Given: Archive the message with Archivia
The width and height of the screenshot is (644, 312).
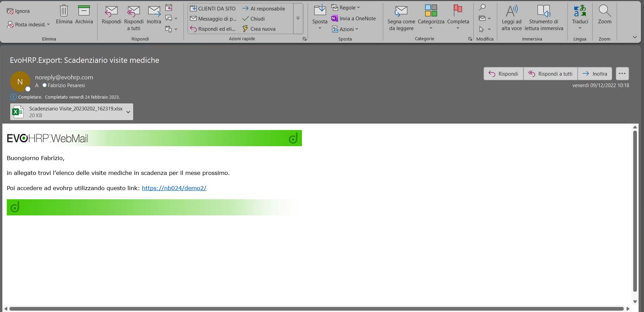Looking at the screenshot, I should (84, 11).
